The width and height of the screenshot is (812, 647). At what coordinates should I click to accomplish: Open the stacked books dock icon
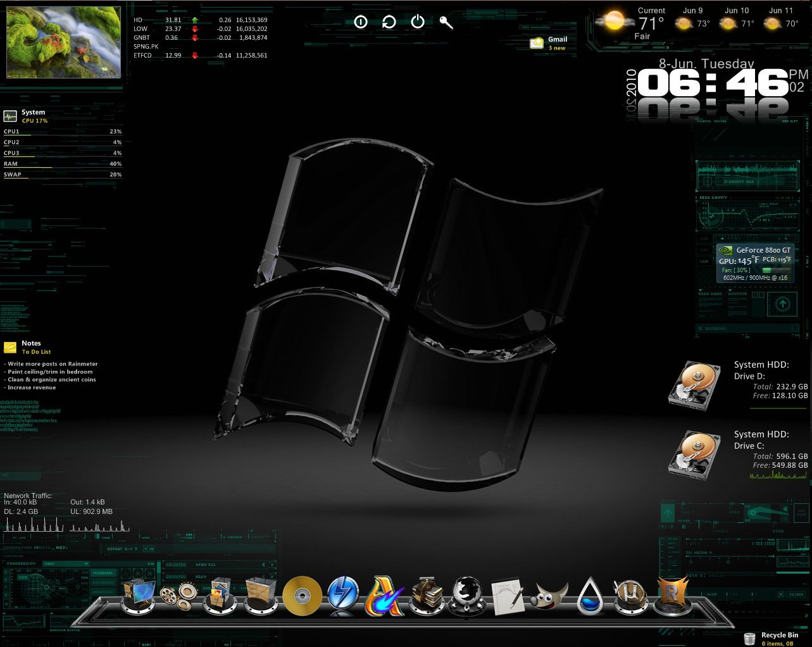point(426,595)
